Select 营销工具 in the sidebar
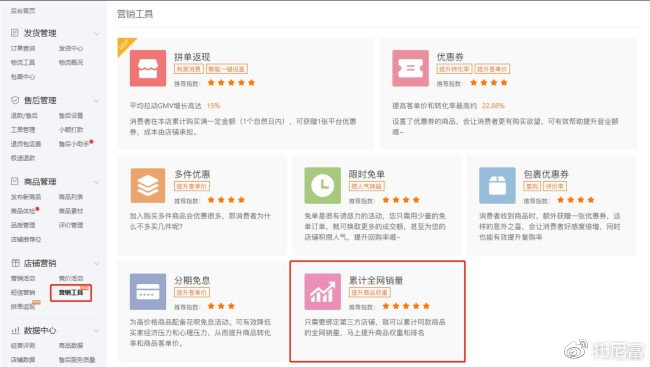 click(71, 292)
